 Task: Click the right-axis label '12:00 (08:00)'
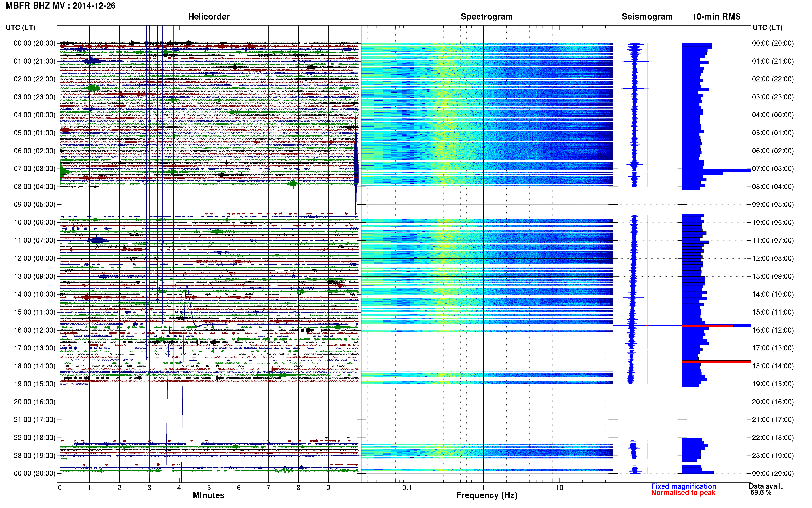(x=773, y=258)
